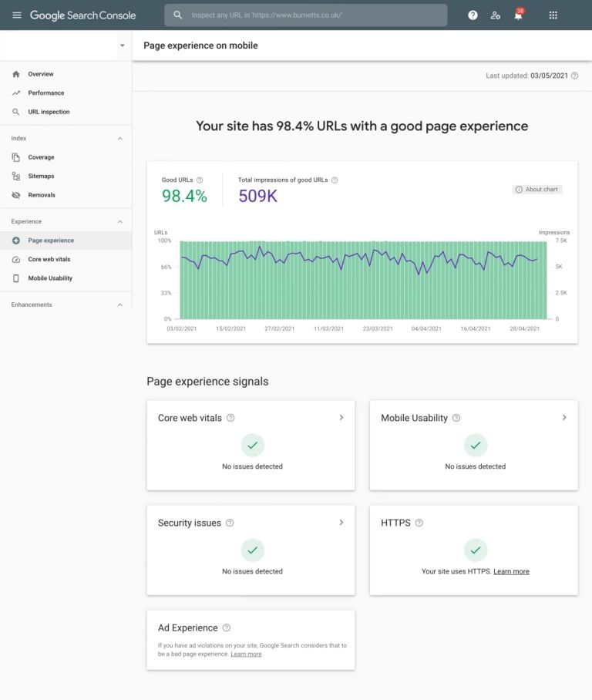Go to Overview in sidebar
The image size is (592, 700).
click(66, 74)
